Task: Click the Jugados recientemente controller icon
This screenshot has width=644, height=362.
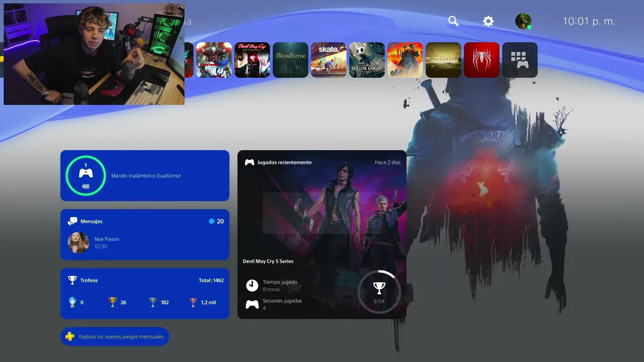Action: tap(250, 162)
